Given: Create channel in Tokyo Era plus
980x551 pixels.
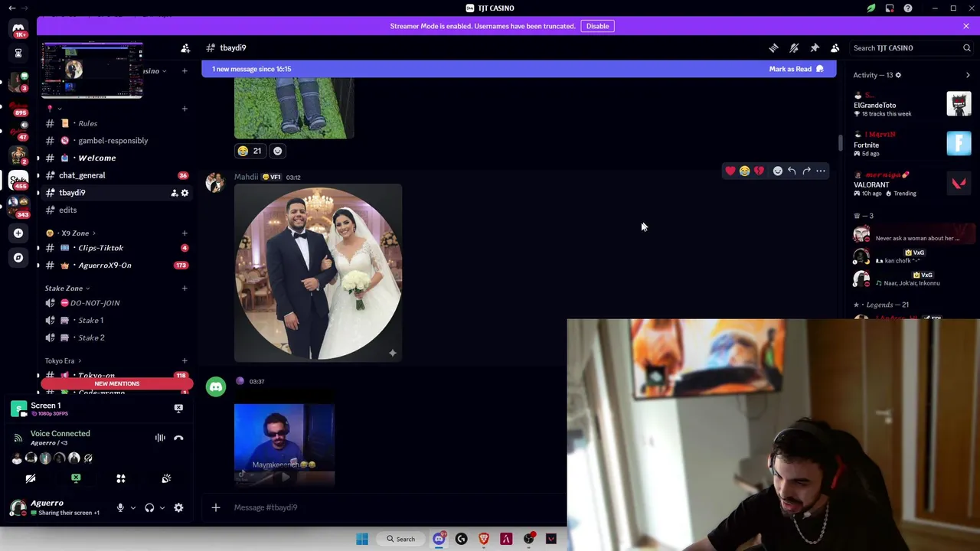Looking at the screenshot, I should (185, 360).
